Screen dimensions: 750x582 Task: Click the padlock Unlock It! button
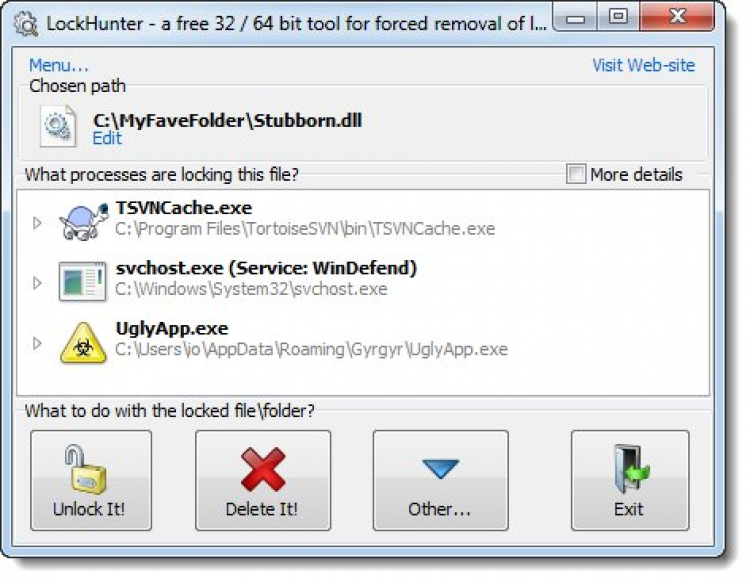[x=91, y=481]
